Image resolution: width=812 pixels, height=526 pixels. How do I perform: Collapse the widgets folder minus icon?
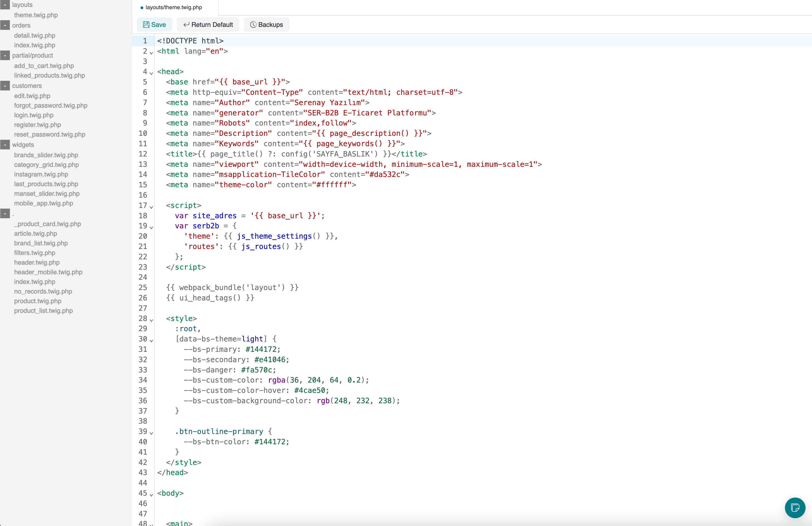(x=5, y=145)
